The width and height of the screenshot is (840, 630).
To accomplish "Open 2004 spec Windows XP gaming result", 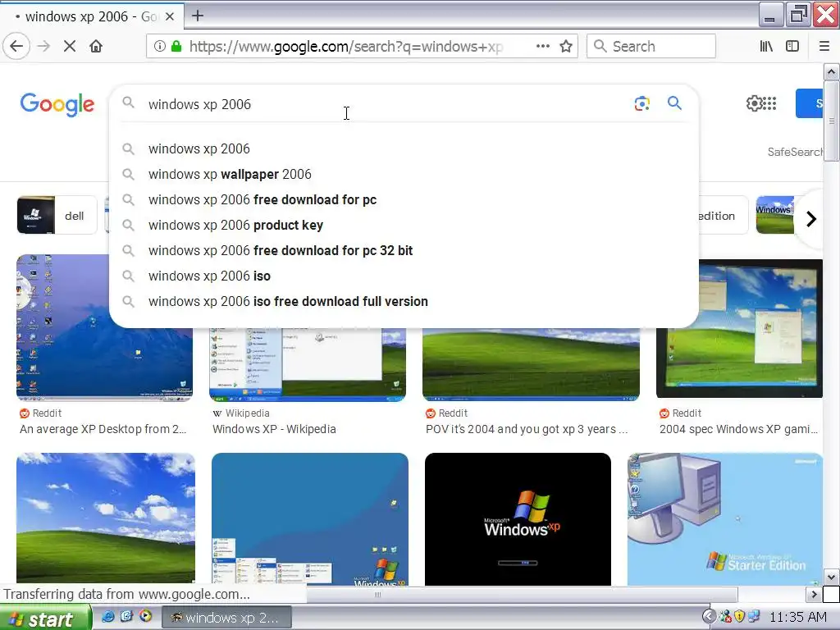I will [739, 429].
